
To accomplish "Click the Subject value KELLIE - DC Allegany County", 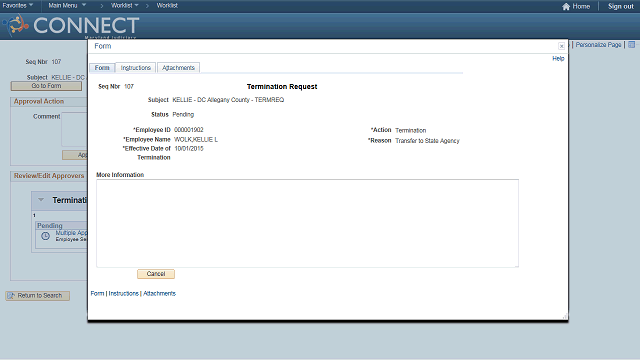I will [228, 100].
